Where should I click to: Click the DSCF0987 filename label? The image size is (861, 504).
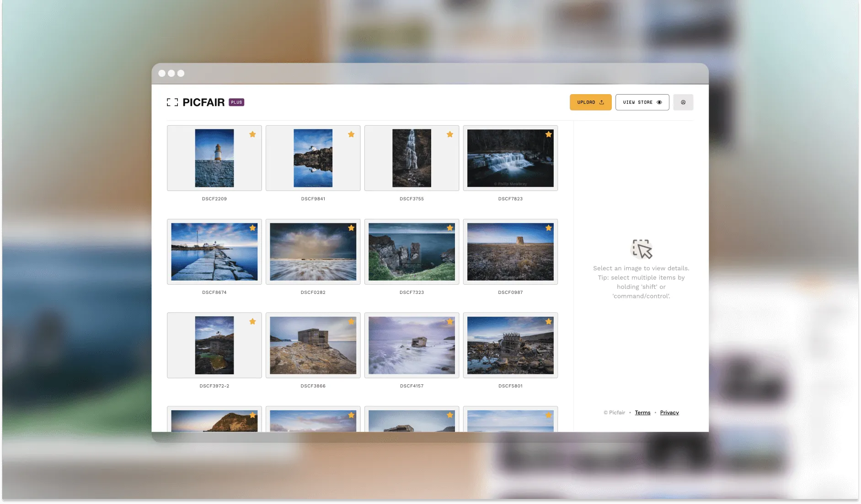pos(510,292)
